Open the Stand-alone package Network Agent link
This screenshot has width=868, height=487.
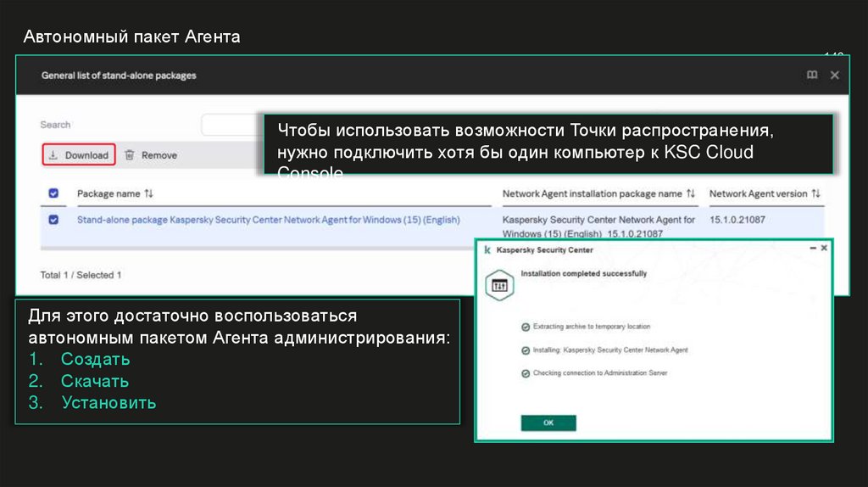[269, 220]
